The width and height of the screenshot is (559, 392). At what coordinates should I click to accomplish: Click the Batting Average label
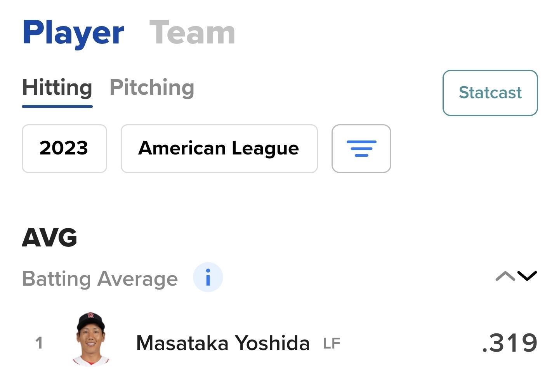tap(100, 279)
